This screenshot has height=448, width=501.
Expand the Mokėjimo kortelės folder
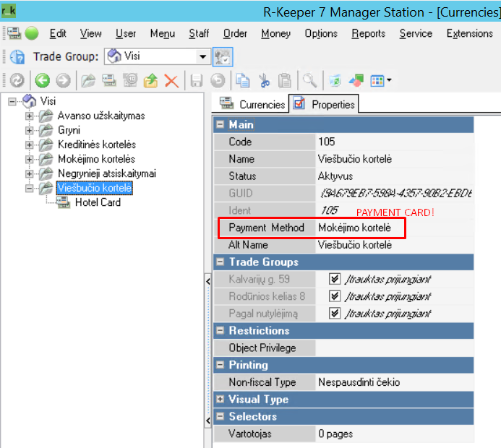point(29,159)
